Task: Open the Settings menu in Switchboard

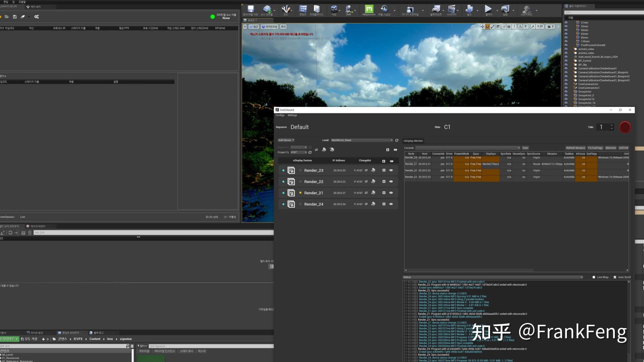Action: click(x=292, y=115)
